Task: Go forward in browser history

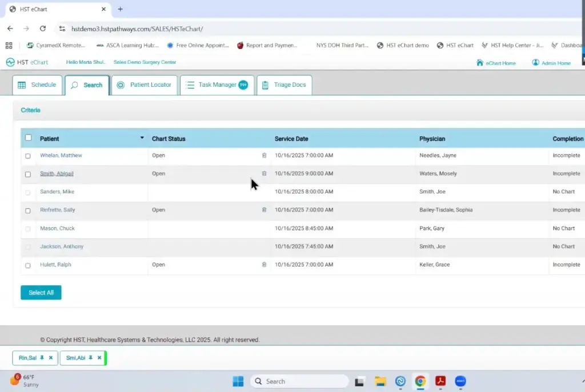Action: 26,29
